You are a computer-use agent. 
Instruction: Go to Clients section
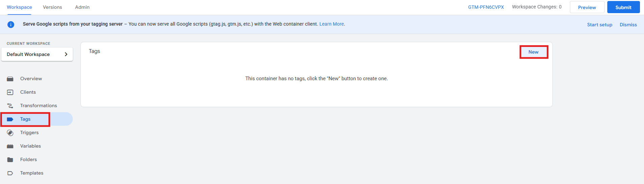pyautogui.click(x=36, y=92)
